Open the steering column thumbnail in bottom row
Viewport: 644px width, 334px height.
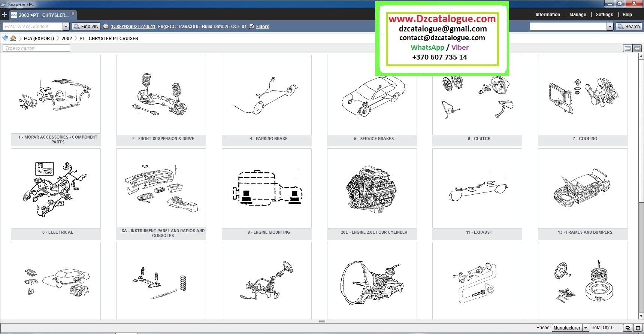267,281
